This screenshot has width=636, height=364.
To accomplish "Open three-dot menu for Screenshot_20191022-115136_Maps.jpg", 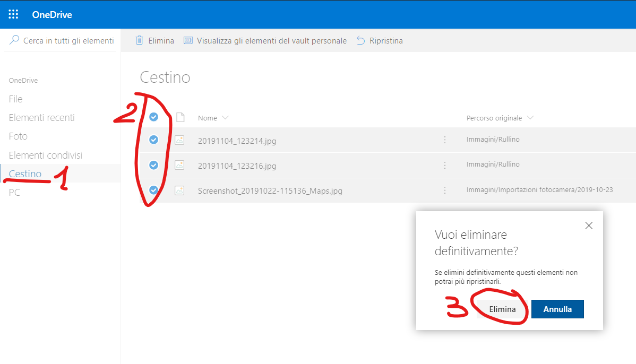I will (x=445, y=190).
